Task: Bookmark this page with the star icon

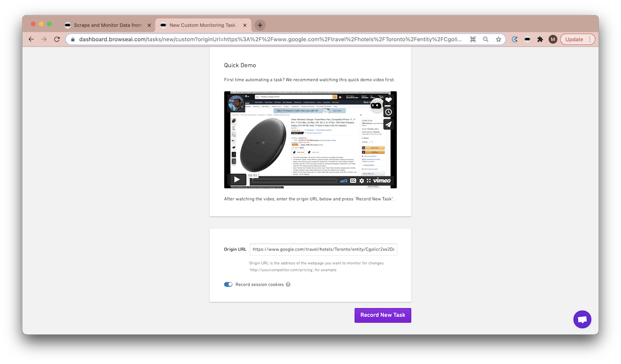Action: (x=499, y=39)
